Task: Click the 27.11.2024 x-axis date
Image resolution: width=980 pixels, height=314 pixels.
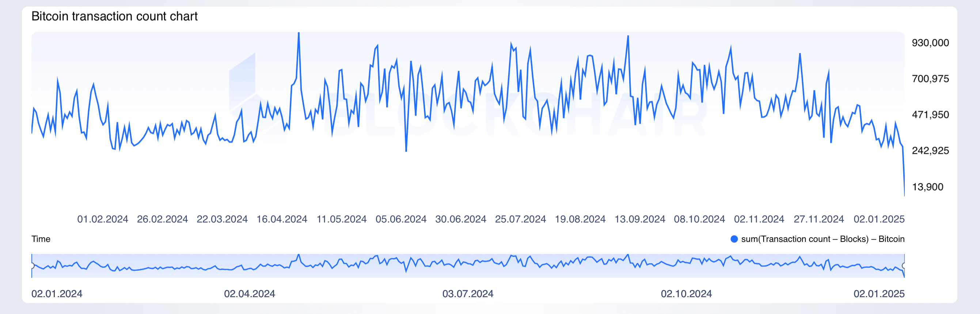Action: tap(819, 219)
